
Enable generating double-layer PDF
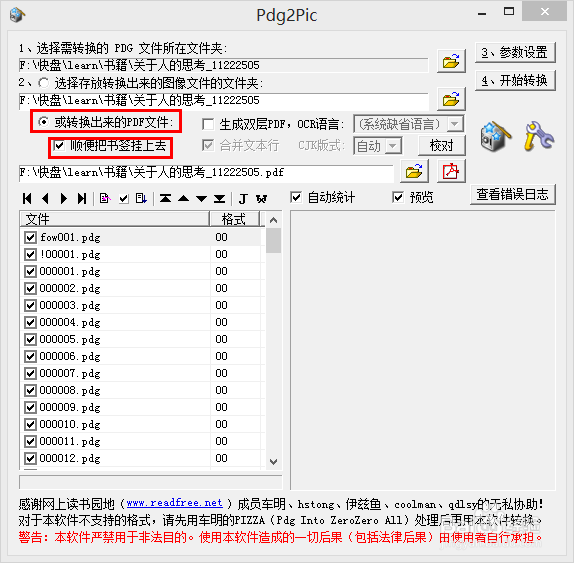(x=208, y=124)
